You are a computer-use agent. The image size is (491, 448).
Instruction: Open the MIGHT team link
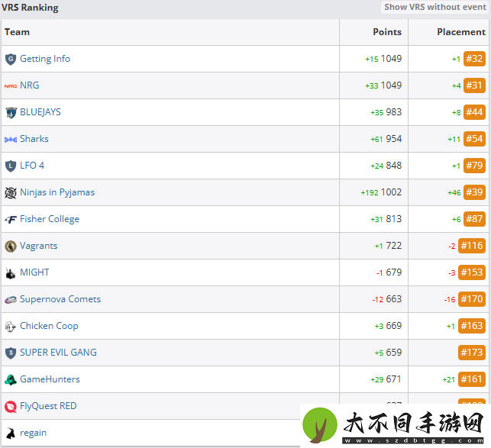34,272
